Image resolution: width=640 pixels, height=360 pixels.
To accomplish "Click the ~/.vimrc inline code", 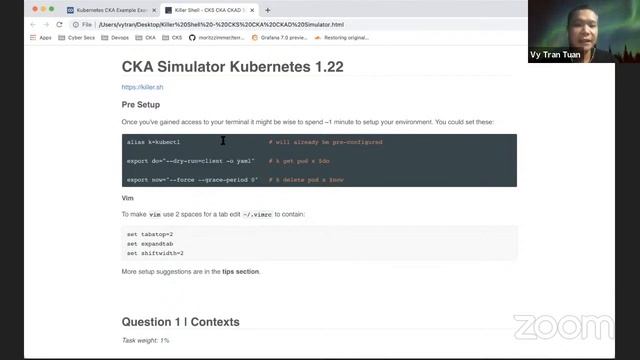I will [x=257, y=214].
